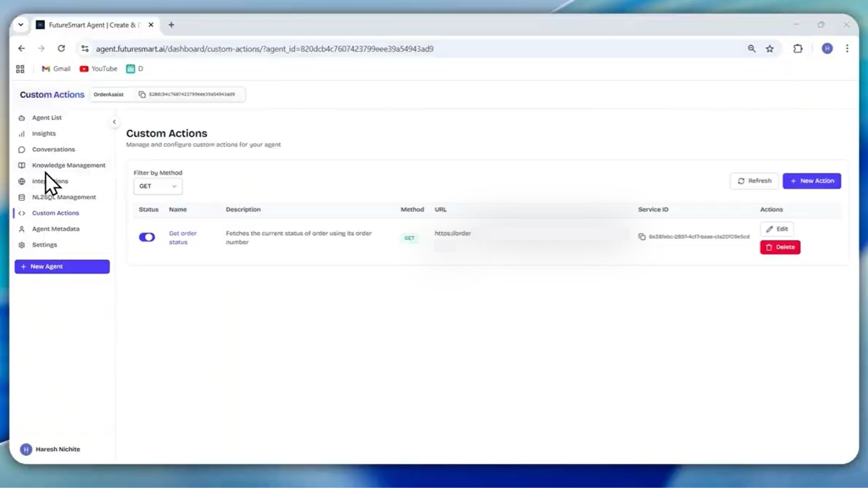The width and height of the screenshot is (868, 488).
Task: Click the Agent Metadata person icon
Action: (22, 229)
